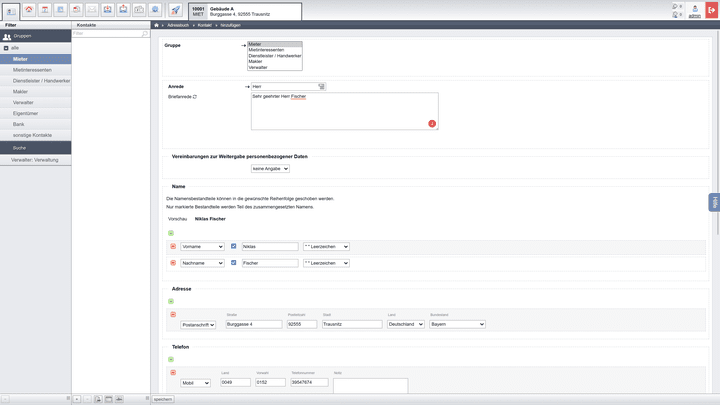The width and height of the screenshot is (720, 405).
Task: Open the Bundesland dropdown showing Bayern
Action: pyautogui.click(x=456, y=324)
